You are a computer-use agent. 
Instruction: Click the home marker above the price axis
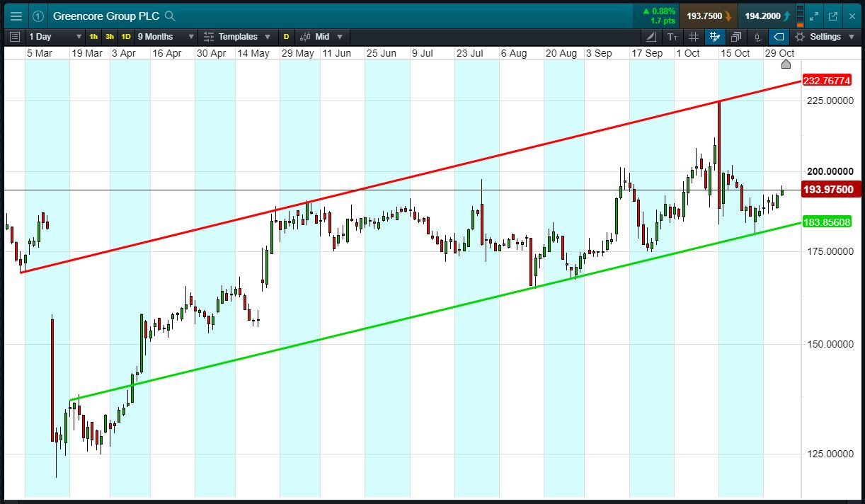tap(786, 64)
